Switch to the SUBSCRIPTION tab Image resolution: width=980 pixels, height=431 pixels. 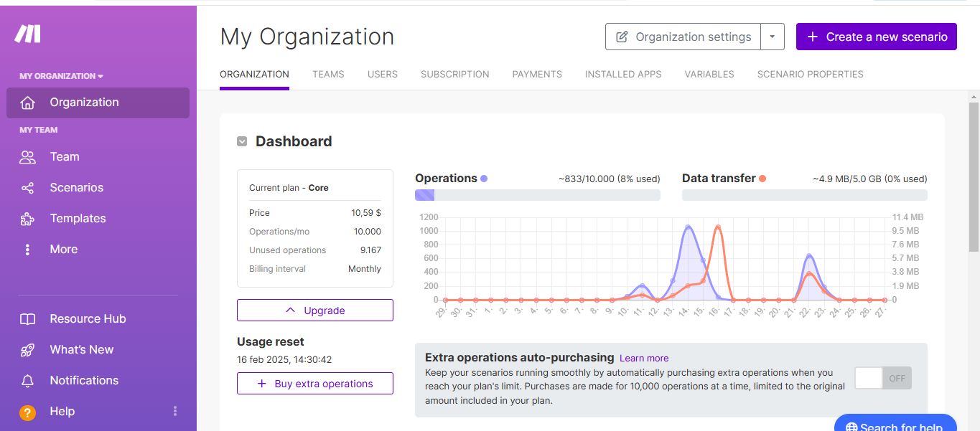[454, 74]
